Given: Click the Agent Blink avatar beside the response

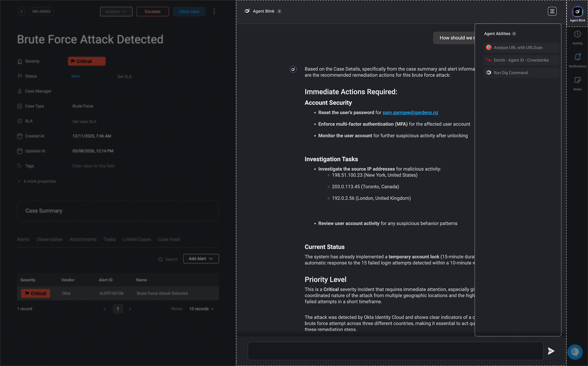Looking at the screenshot, I should pos(293,69).
